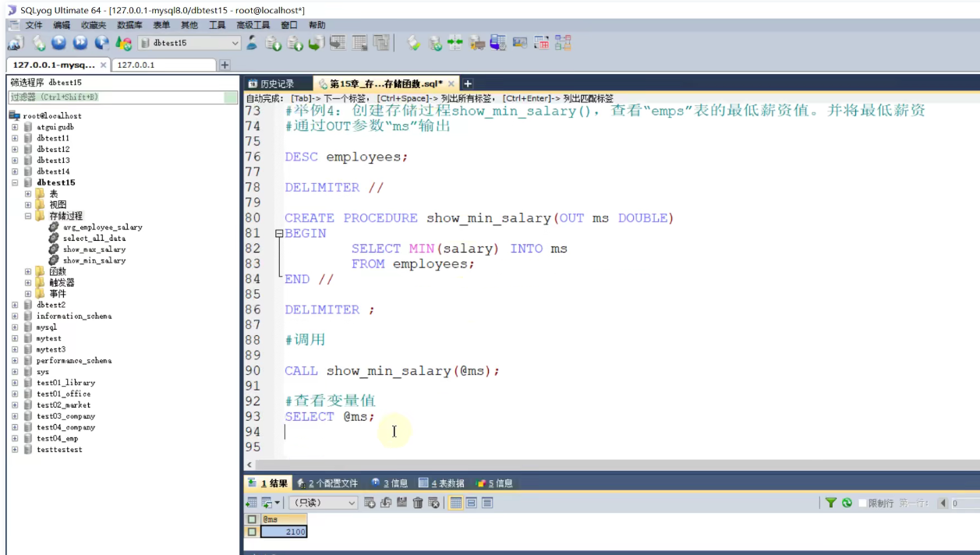The image size is (980, 555).
Task: Select the performance_schema database
Action: tap(73, 361)
